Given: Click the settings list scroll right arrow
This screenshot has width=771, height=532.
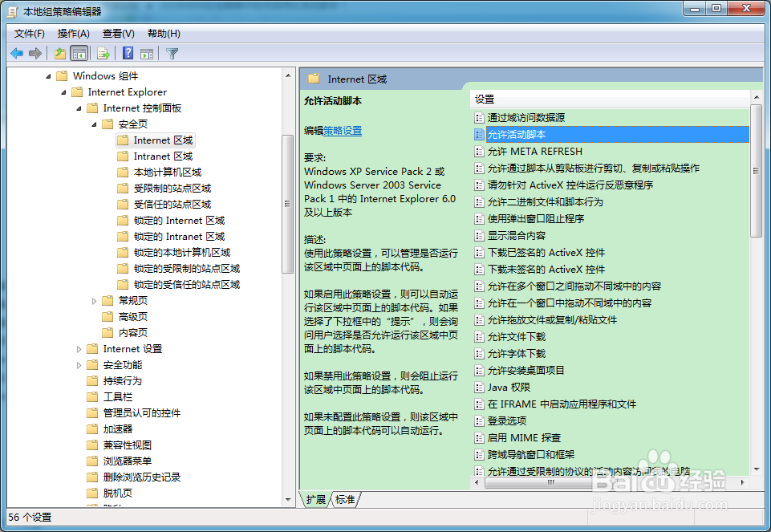Looking at the screenshot, I should pos(742,483).
